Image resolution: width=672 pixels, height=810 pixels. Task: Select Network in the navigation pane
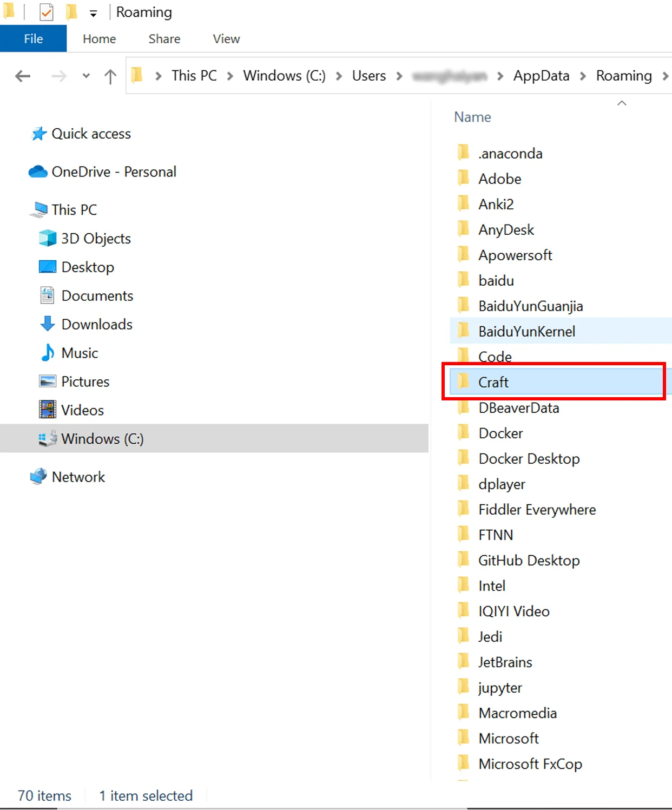[78, 477]
